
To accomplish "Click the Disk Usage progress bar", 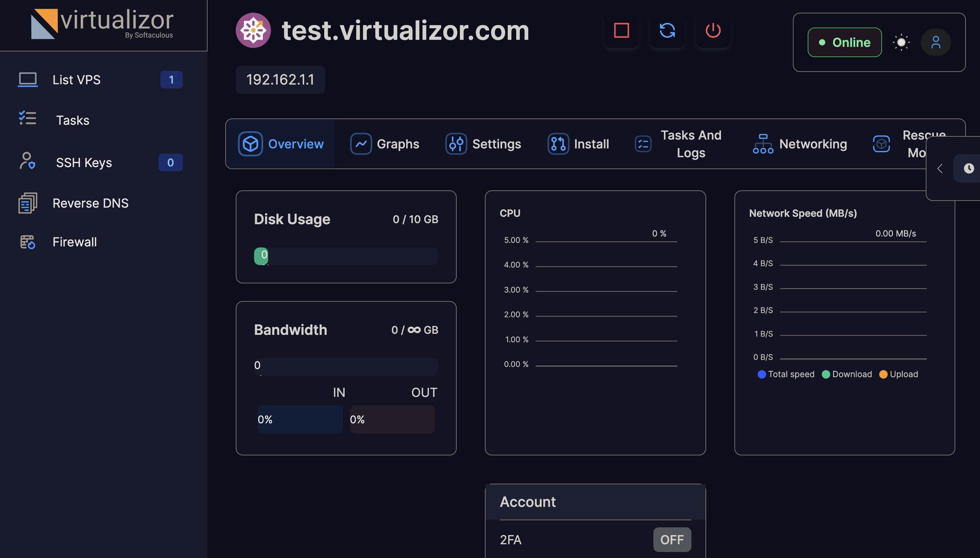I will (346, 256).
